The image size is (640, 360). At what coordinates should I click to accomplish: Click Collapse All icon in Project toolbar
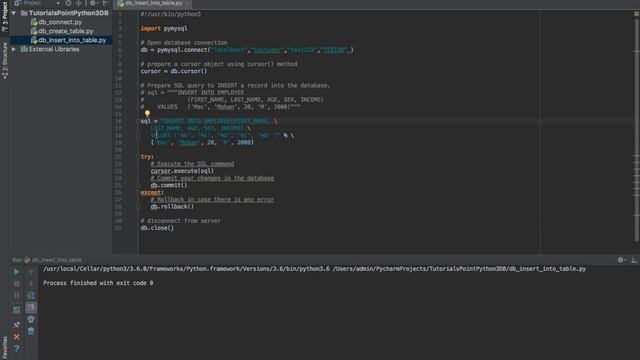coord(79,3)
